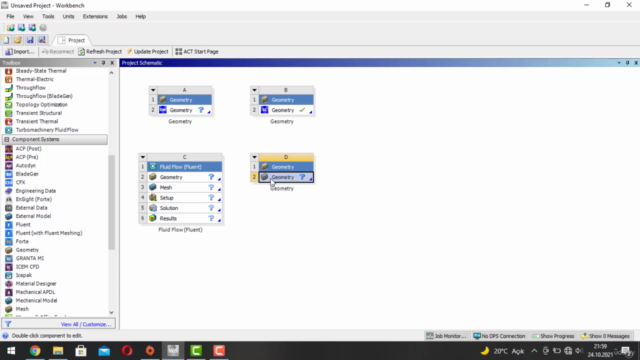Select Solution cell in Fluid Flow system
The image size is (640, 360).
(184, 208)
